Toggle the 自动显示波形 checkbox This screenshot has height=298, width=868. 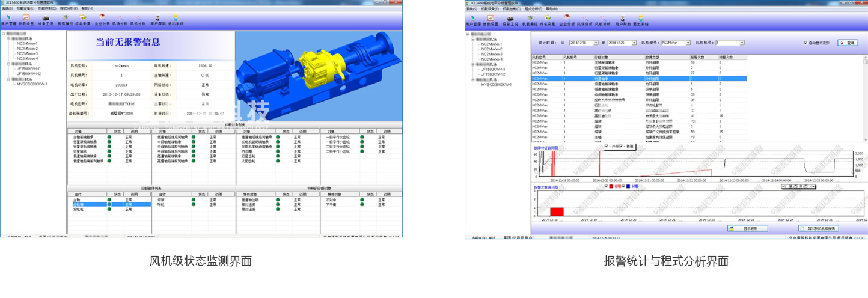pos(806,43)
